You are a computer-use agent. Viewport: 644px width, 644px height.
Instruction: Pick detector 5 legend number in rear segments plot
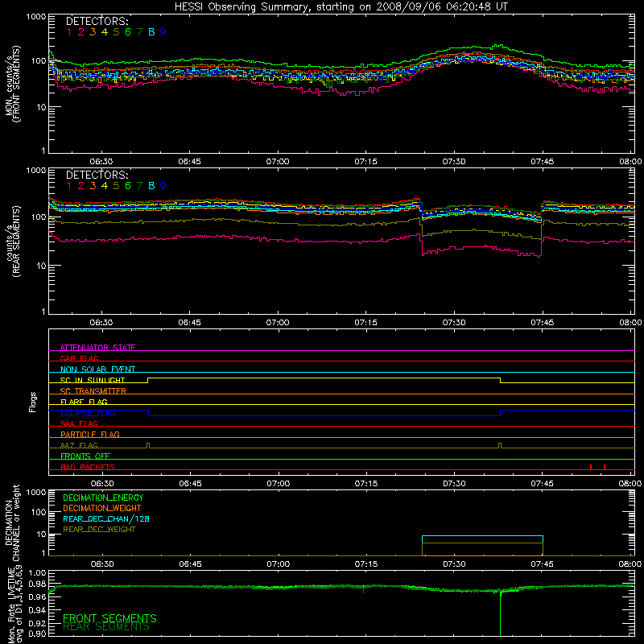[x=116, y=186]
